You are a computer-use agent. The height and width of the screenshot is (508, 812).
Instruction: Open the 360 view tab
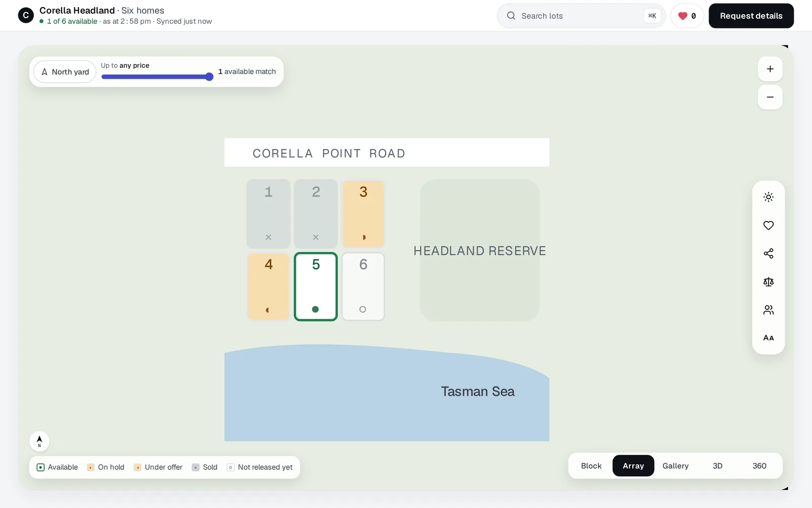click(x=759, y=466)
